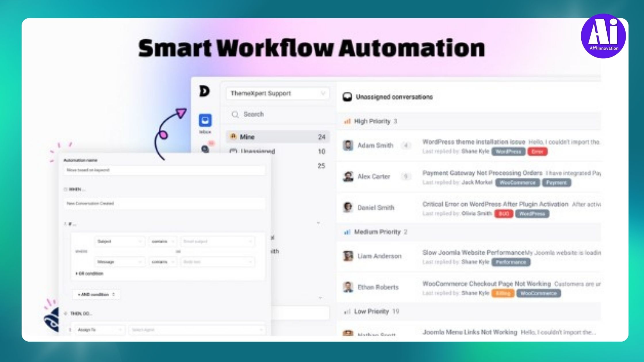644x362 pixels.
Task: Open the Subject condition dropdown
Action: pos(119,241)
